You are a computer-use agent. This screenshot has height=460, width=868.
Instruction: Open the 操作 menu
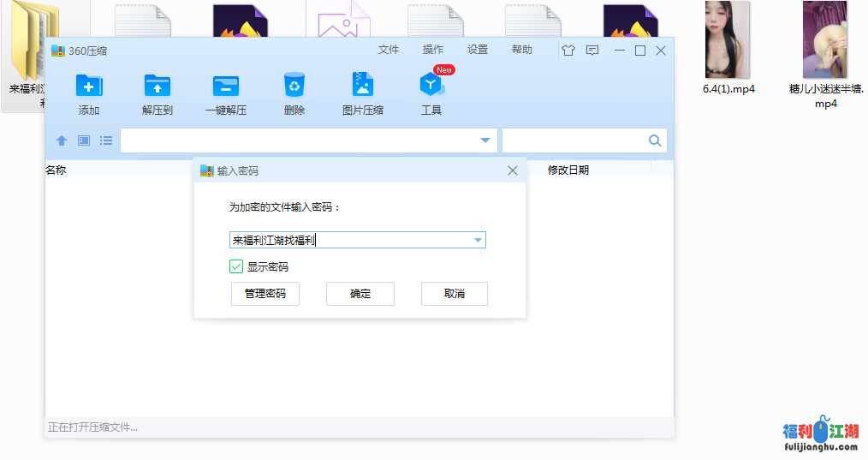click(x=433, y=50)
